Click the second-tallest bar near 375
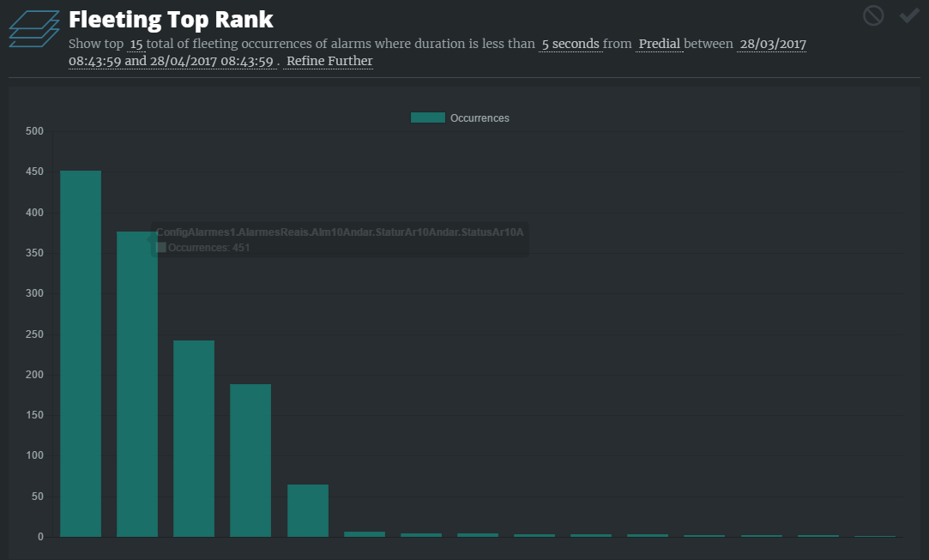Screen dimensions: 929x560 (x=137, y=384)
